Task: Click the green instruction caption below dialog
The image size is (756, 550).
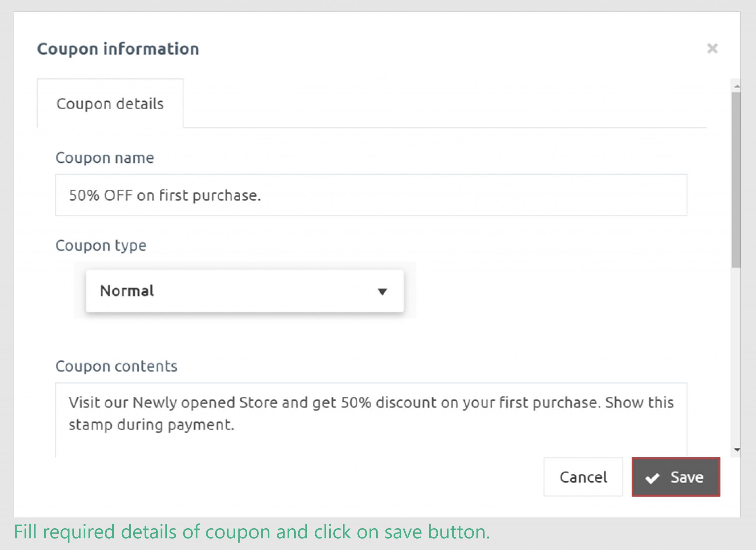Action: click(x=252, y=532)
